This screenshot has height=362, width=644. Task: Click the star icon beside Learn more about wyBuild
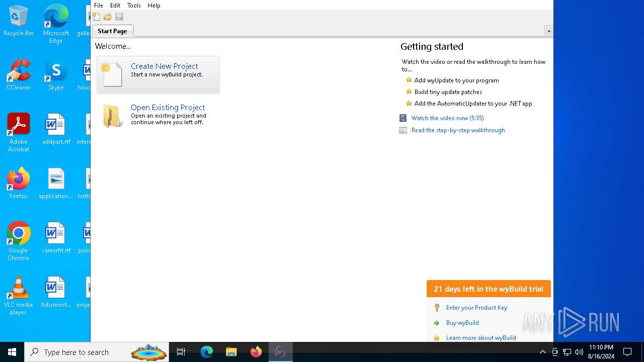(437, 338)
